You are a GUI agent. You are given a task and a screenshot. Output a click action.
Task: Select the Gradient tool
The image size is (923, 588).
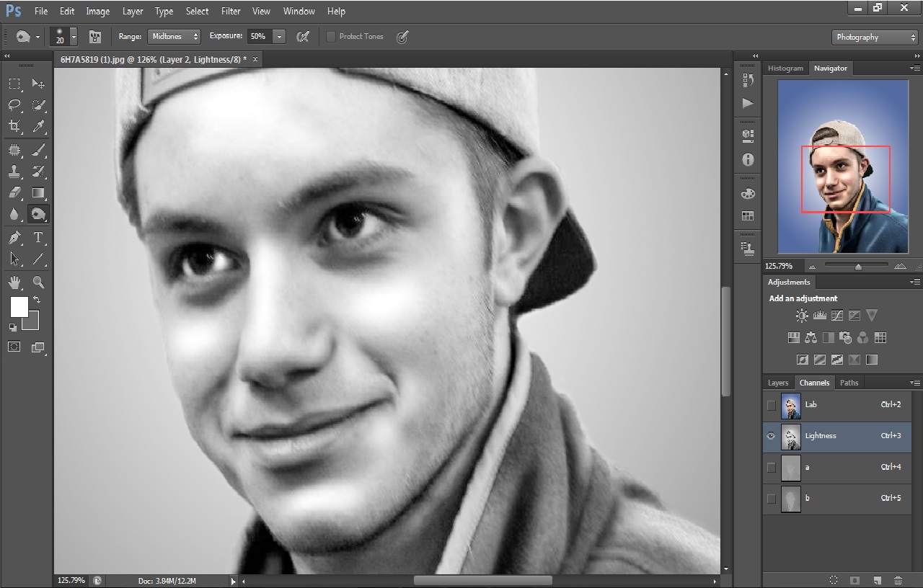point(39,192)
